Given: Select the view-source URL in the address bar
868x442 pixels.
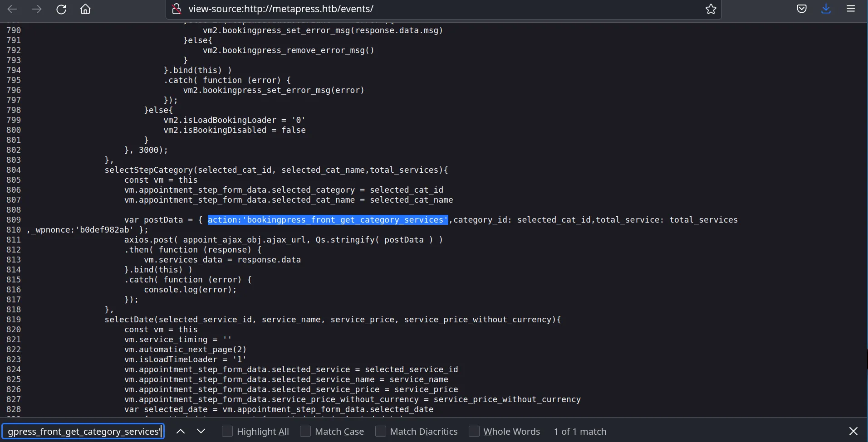Looking at the screenshot, I should (280, 8).
